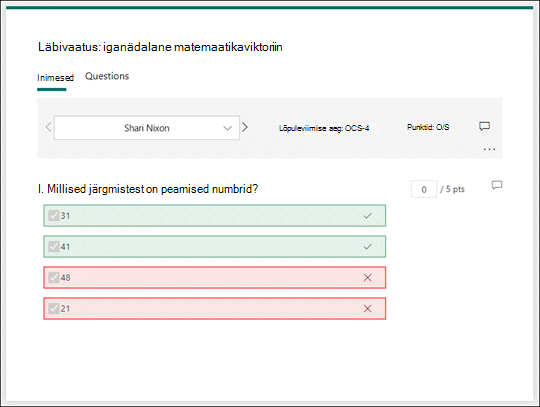Click the "/ 5 pts" label
This screenshot has height=407, width=540.
coord(453,189)
